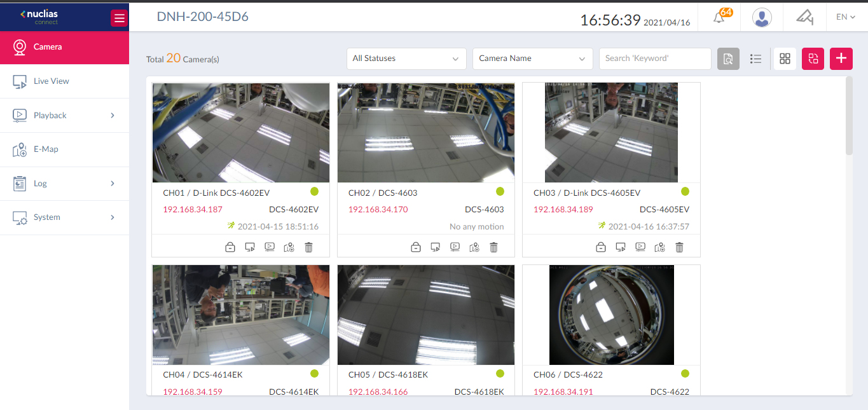This screenshot has height=410, width=868.
Task: Click IP address 192.168.34.166 link
Action: pos(378,392)
